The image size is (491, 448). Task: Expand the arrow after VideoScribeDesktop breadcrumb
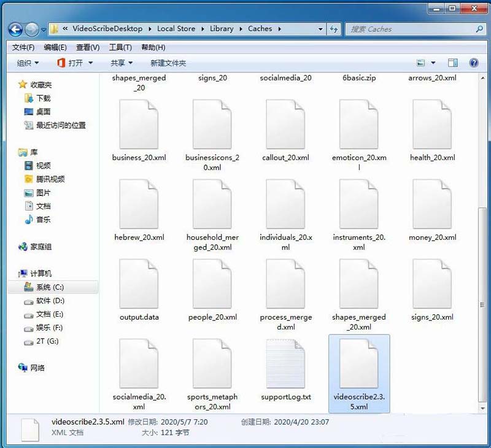click(x=150, y=29)
